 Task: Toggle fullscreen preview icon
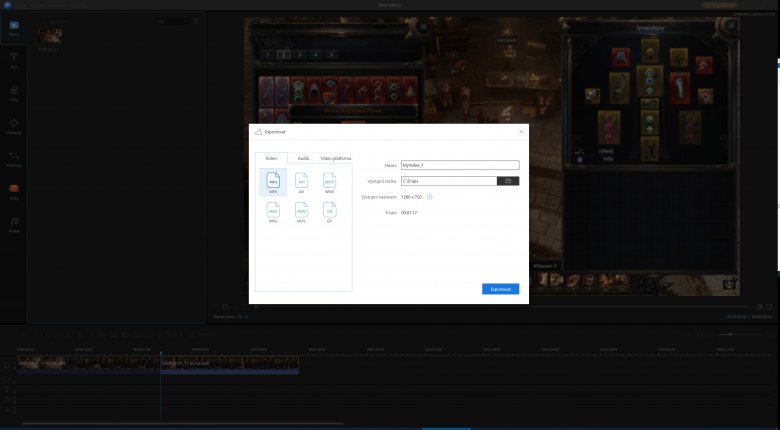tap(769, 307)
